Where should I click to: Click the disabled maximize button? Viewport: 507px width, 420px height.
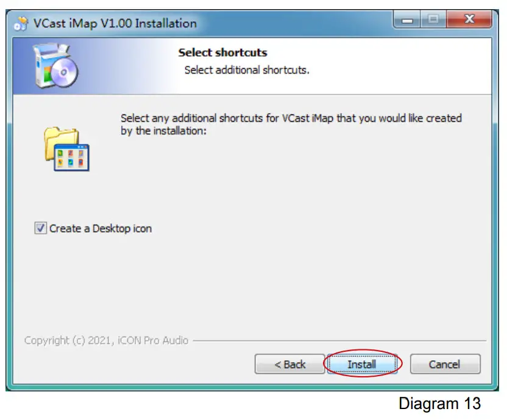click(434, 19)
